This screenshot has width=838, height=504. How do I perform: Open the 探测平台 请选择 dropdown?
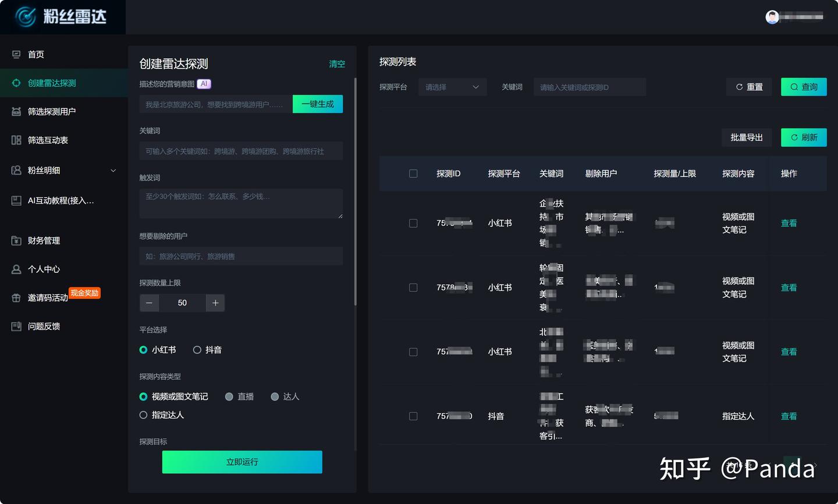click(x=453, y=87)
